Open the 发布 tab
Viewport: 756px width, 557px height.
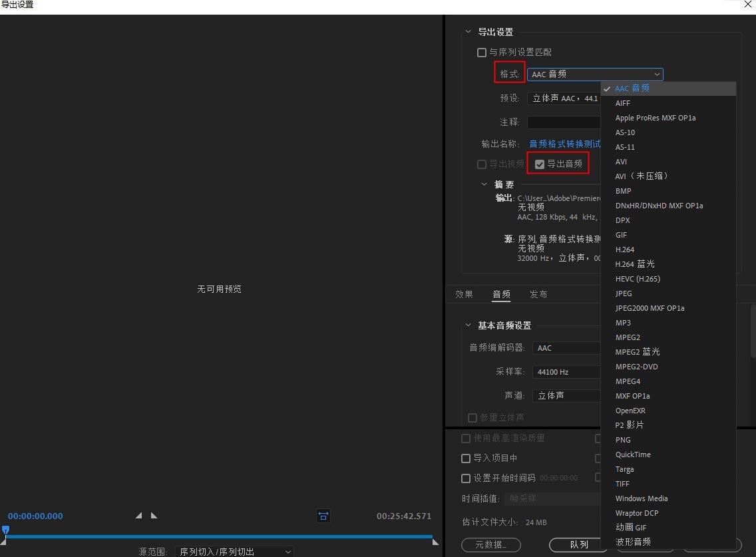(538, 294)
